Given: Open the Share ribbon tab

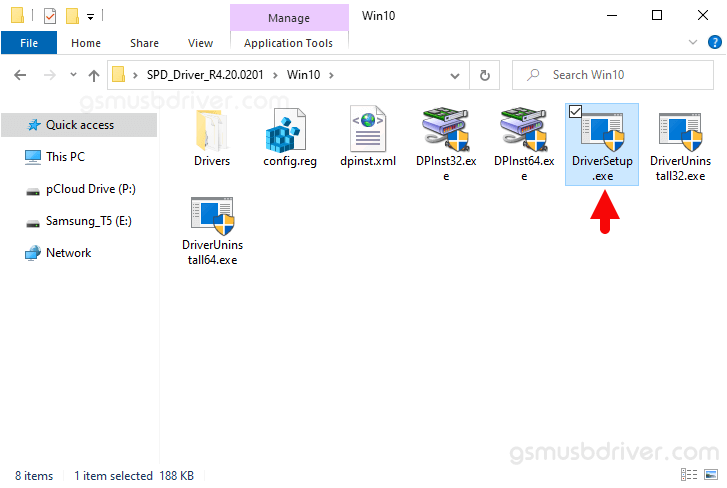Looking at the screenshot, I should 144,43.
